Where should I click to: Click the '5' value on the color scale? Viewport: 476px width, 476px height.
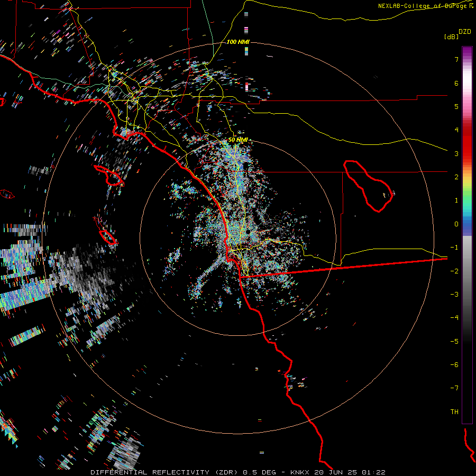pos(456,106)
